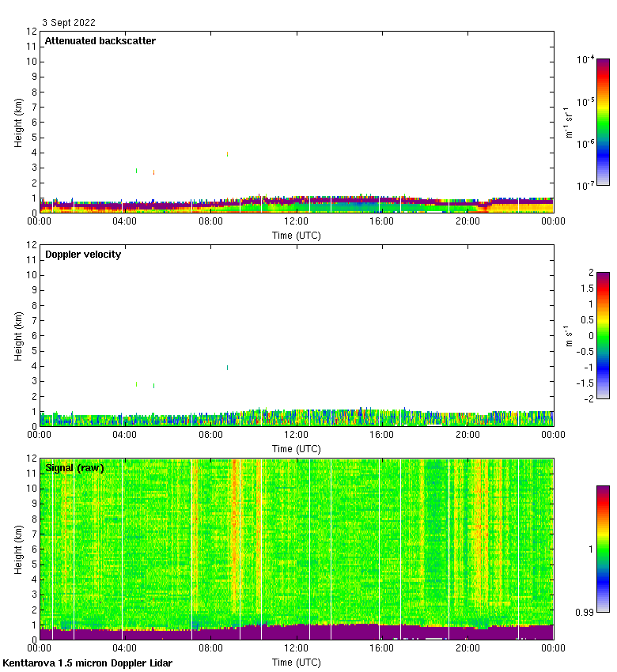This screenshot has height=672, width=617.
Task: Click the Attenuated backscatter plot title
Action: pos(100,41)
